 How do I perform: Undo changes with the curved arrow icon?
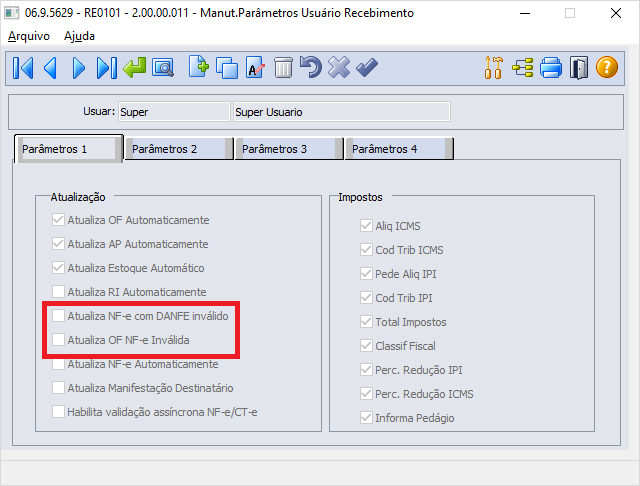click(311, 67)
